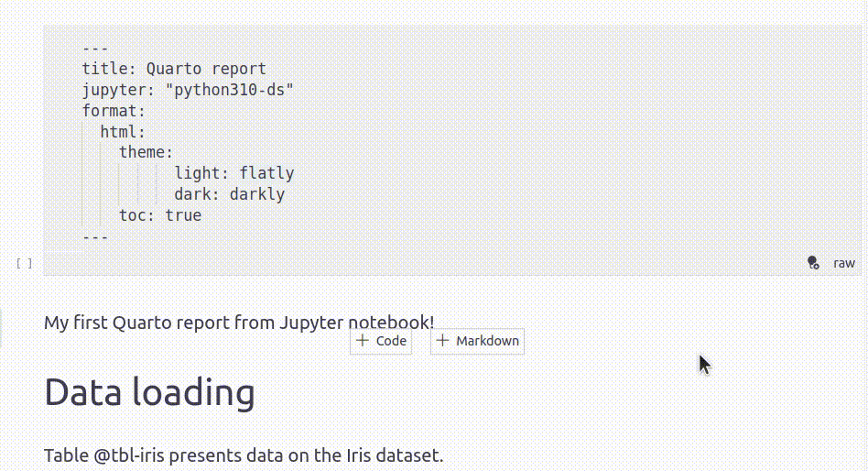Screen dimensions: 868x471
Task: Select the Data loading heading cell
Action: 149,392
